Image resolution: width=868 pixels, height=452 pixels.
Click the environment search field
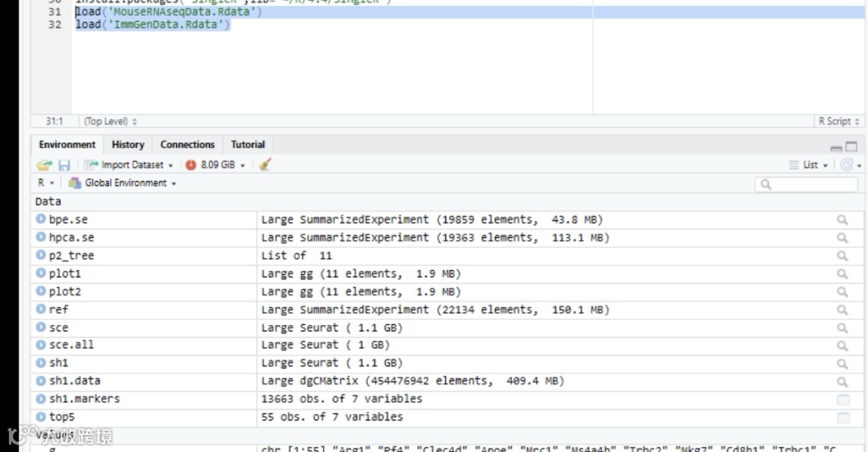pos(806,184)
